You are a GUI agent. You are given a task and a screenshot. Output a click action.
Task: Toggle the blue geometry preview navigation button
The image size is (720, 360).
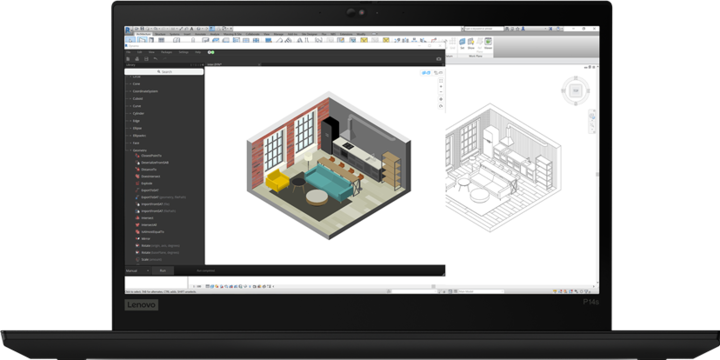tap(426, 73)
